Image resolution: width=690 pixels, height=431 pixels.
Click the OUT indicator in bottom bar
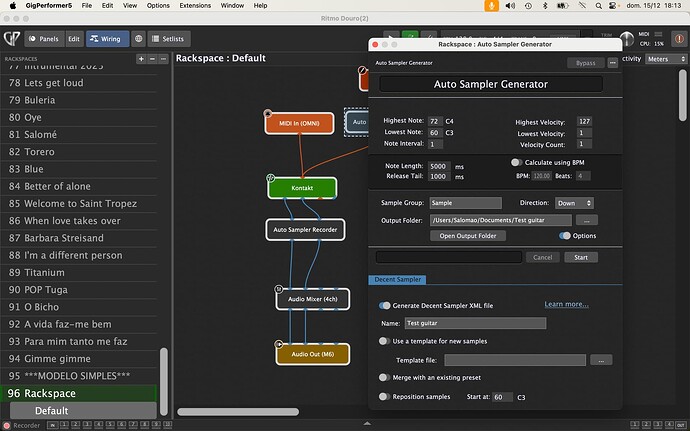[x=681, y=425]
